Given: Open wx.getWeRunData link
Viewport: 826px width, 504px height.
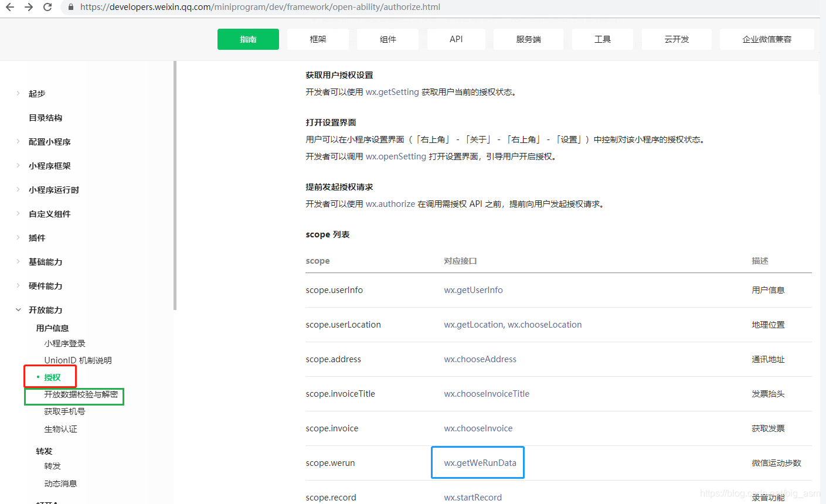Looking at the screenshot, I should point(480,463).
